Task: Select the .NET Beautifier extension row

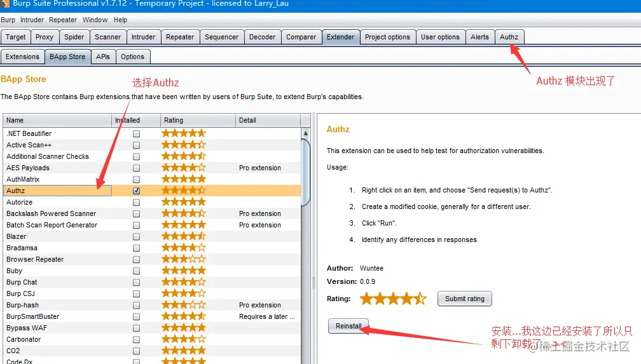Action: tap(152, 133)
